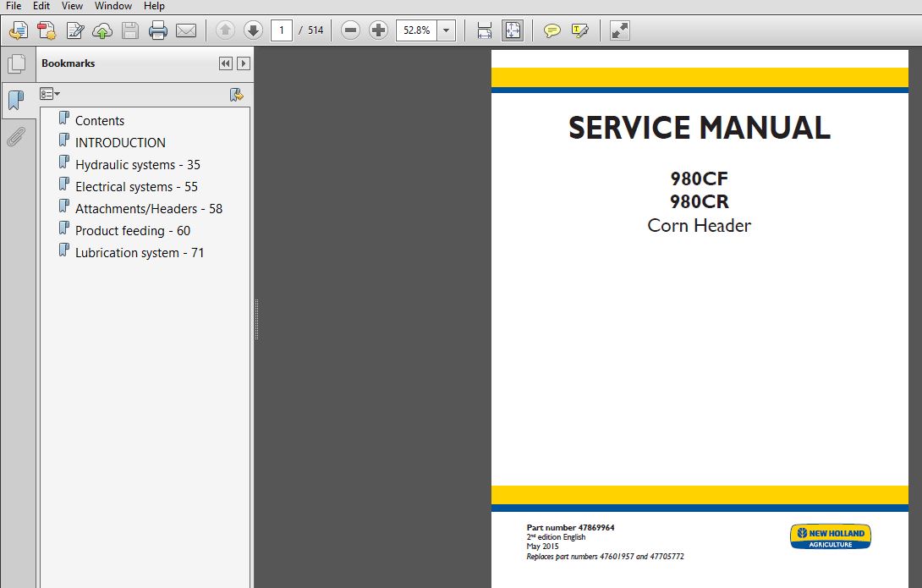Click the page number input field
Viewport: 922px width, 588px height.
click(282, 30)
